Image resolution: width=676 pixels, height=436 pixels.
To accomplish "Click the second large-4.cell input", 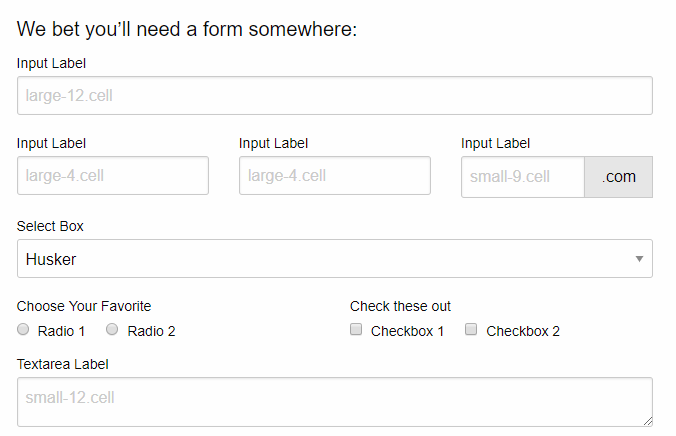I will click(334, 176).
